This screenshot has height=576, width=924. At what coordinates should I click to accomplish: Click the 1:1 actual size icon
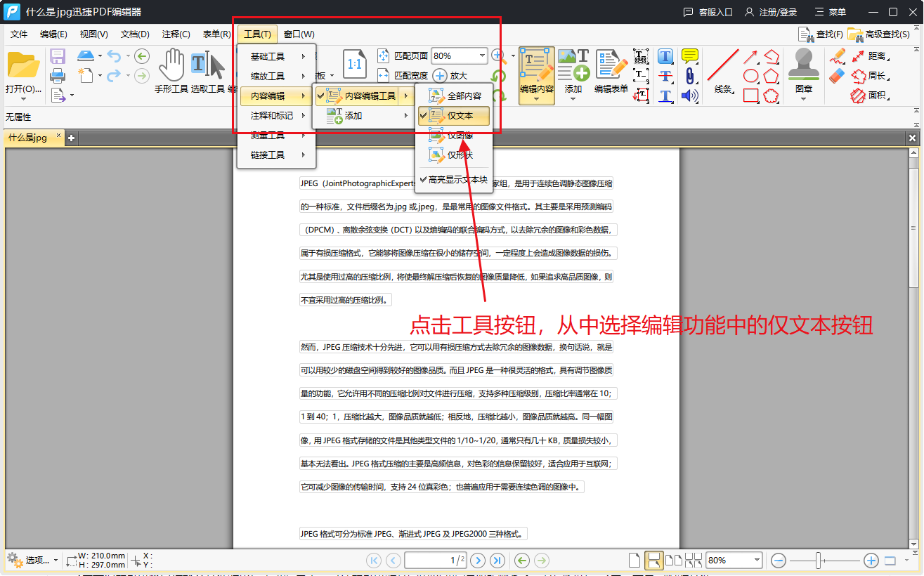[355, 64]
